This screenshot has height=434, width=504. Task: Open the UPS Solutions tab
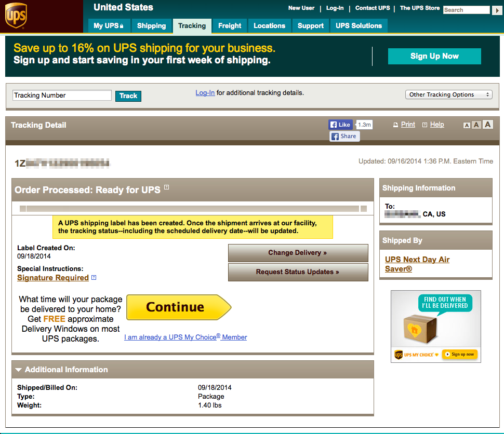[x=359, y=26]
